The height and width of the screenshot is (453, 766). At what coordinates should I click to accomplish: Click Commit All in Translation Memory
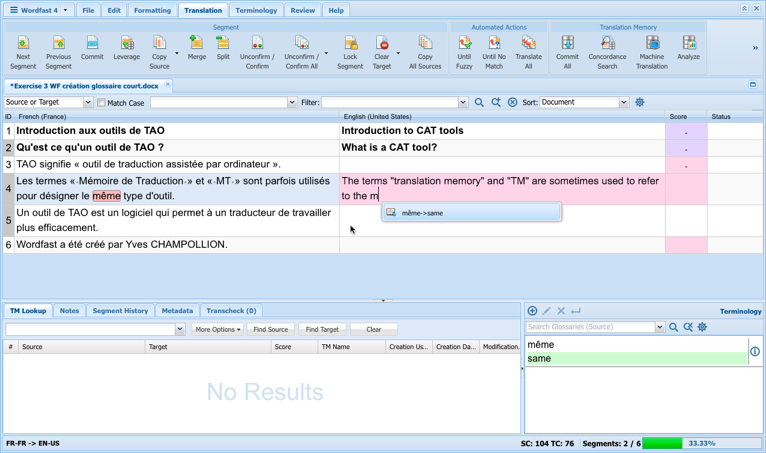tap(567, 52)
